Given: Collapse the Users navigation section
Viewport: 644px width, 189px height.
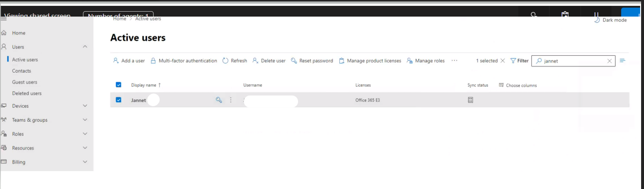Looking at the screenshot, I should click(x=85, y=47).
